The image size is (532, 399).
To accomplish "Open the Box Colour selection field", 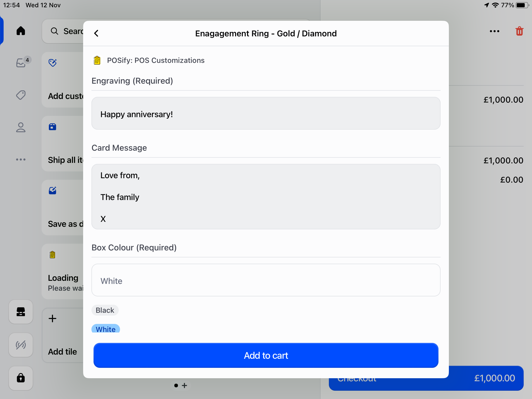I will [266, 280].
